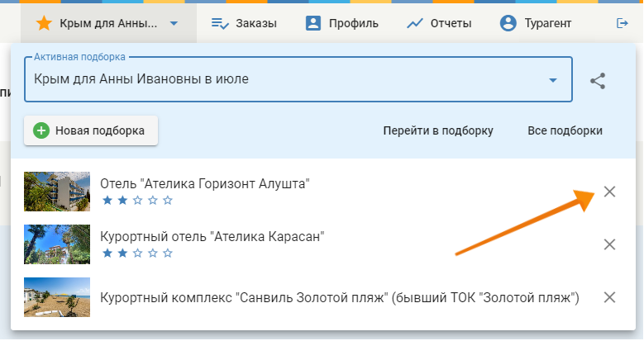The image size is (644, 341).
Task: Click the green plus icon for new selection
Action: click(x=41, y=130)
